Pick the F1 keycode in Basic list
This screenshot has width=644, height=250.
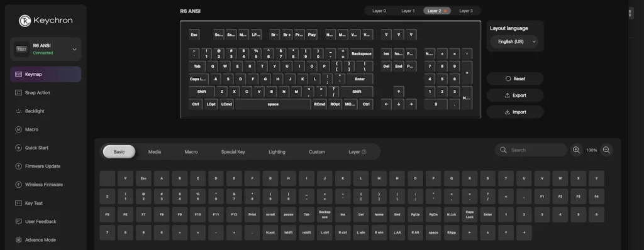point(542,197)
